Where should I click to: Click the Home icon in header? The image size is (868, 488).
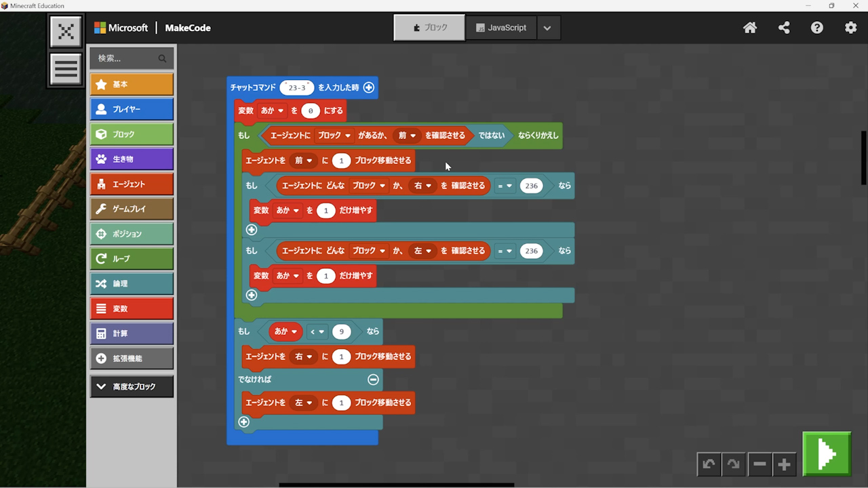tap(750, 28)
